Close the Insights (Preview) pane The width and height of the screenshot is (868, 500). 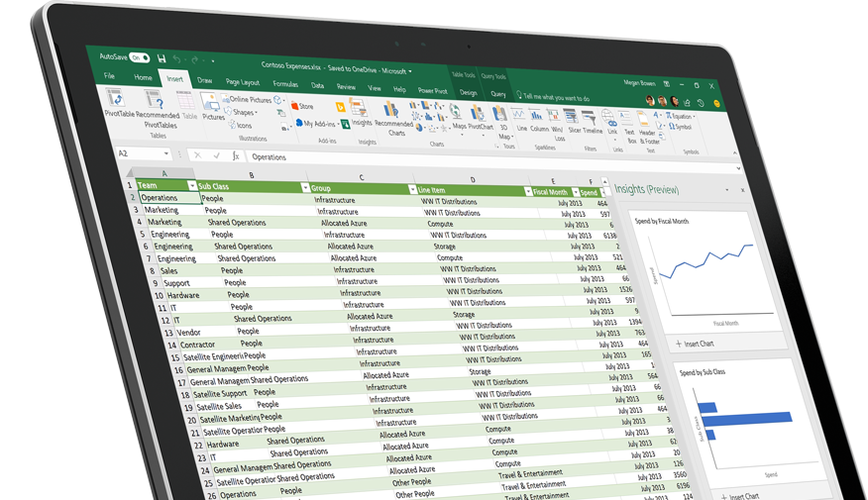coord(742,190)
